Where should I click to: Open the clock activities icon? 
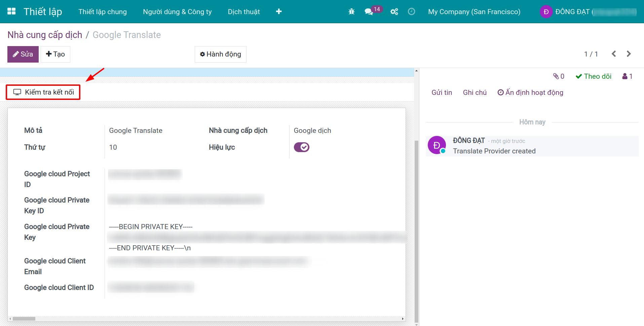point(411,12)
